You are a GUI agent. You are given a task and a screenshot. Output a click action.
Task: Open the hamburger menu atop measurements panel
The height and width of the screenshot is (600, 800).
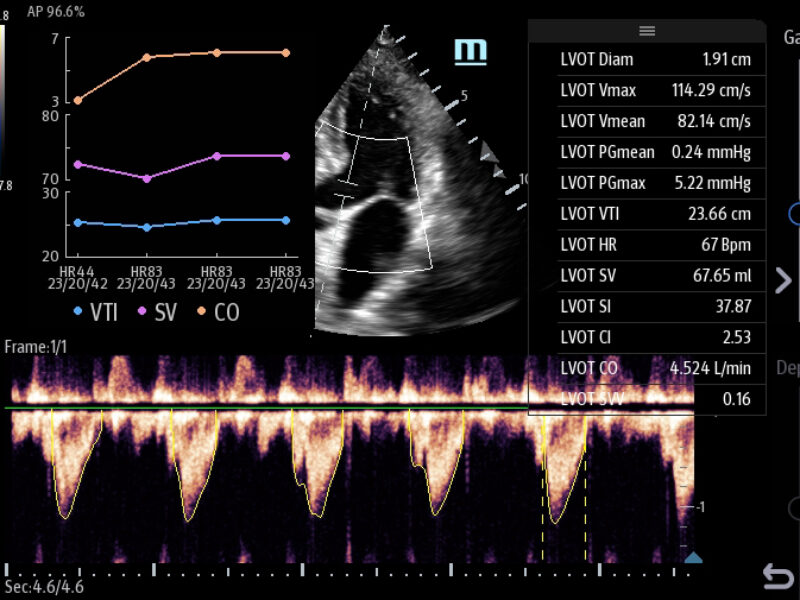coord(646,31)
